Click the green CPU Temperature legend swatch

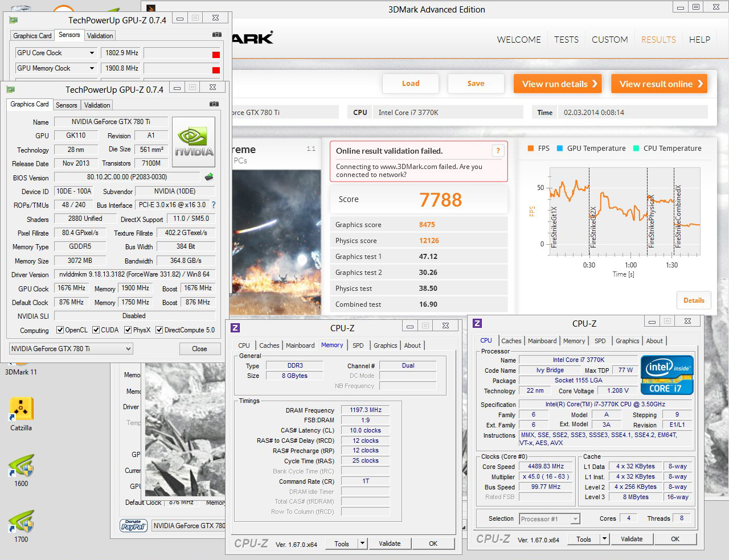636,149
